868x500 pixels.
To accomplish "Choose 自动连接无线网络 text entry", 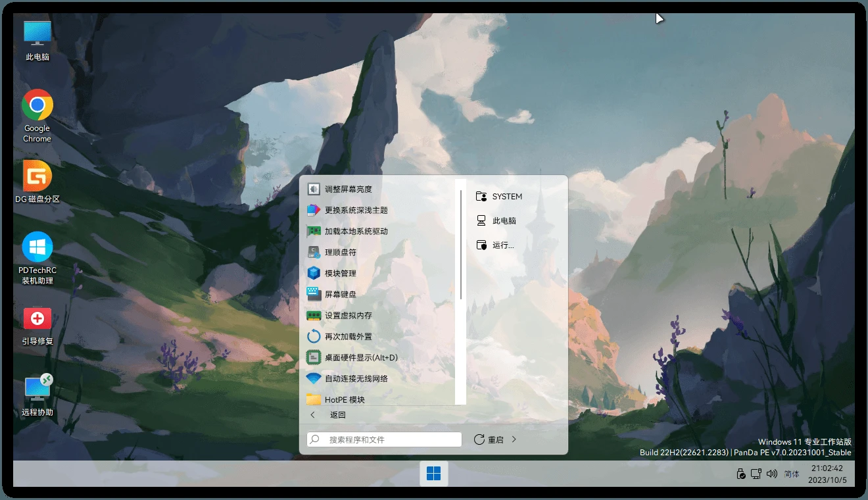I will click(x=356, y=378).
